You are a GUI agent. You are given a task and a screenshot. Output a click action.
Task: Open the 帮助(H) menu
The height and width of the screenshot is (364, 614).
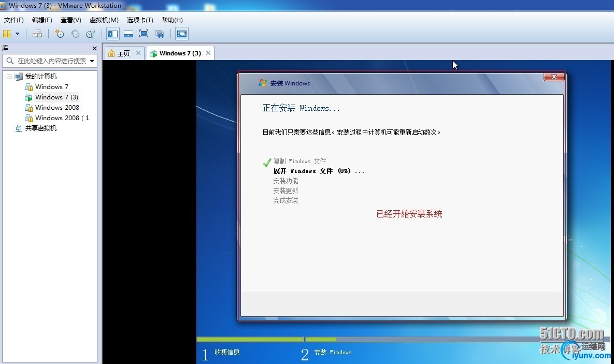click(x=172, y=20)
